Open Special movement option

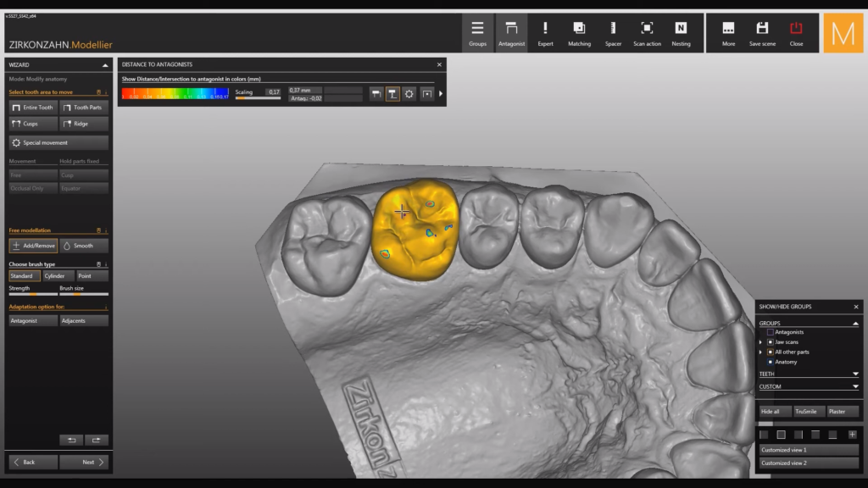coord(58,142)
